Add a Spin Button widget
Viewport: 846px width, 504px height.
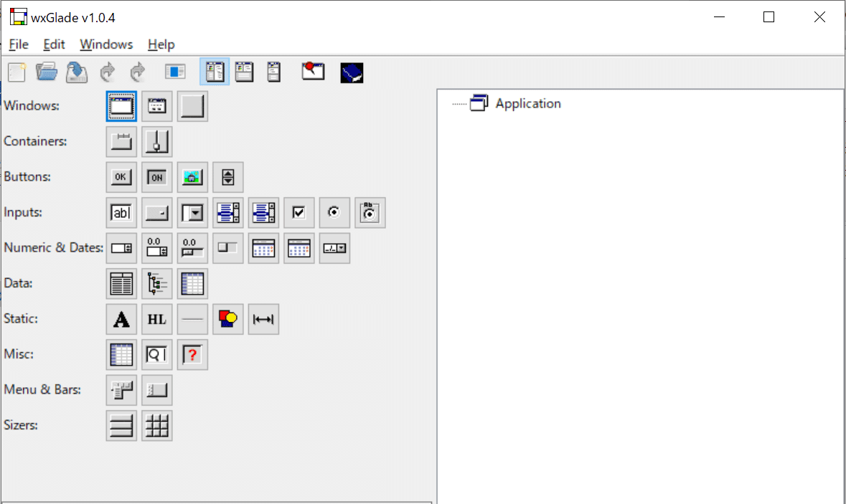228,177
